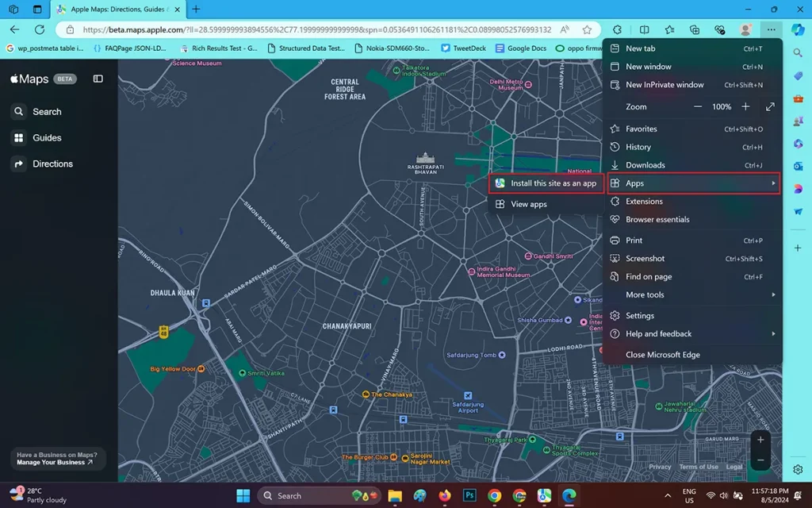Image resolution: width=812 pixels, height=508 pixels.
Task: Show hidden tray icons chevron
Action: pos(668,495)
